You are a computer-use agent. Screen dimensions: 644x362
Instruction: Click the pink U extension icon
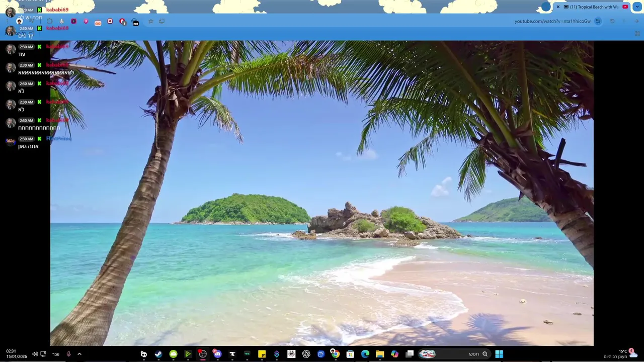[x=86, y=21]
